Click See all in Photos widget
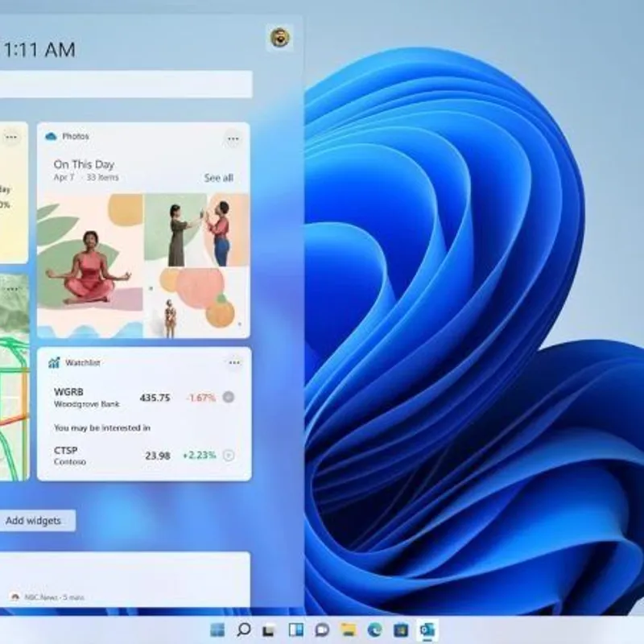 (218, 178)
